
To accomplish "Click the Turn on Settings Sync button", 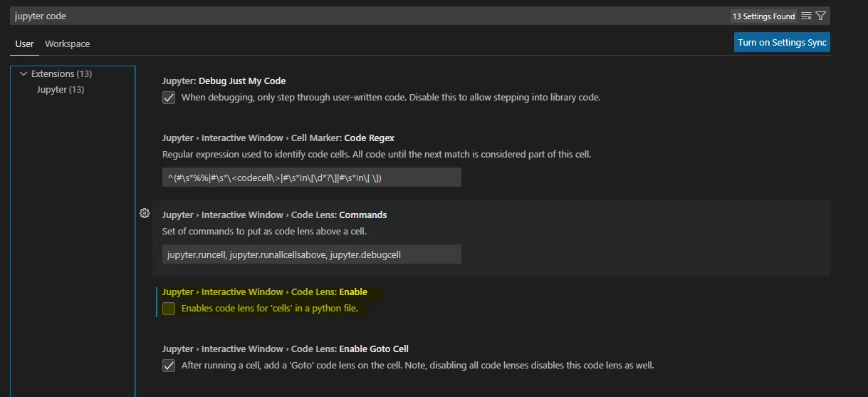I will click(x=782, y=42).
